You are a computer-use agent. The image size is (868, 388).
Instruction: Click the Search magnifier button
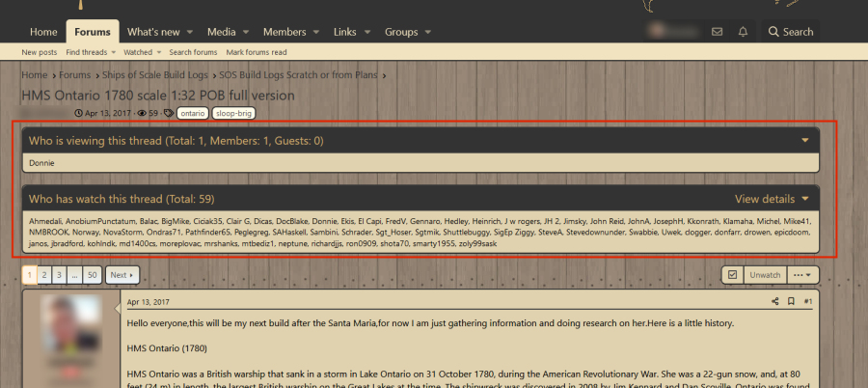pyautogui.click(x=791, y=32)
